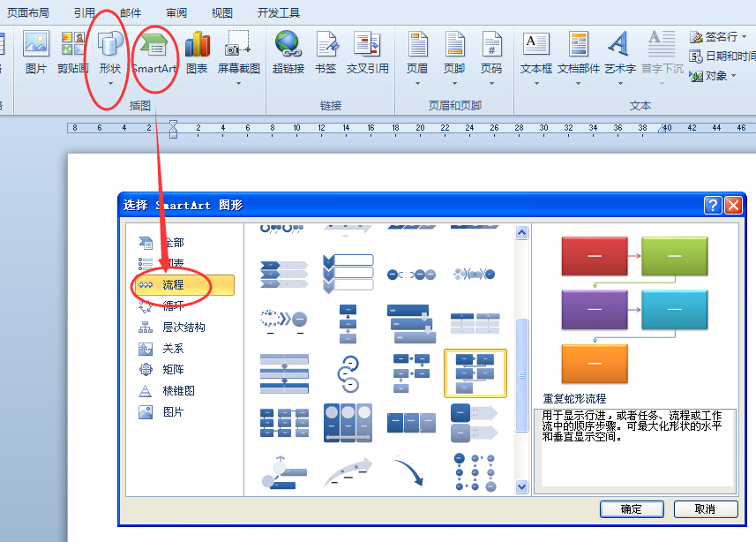Screen dimensions: 756x542
Task: Click the gallery scroll-down arrow
Action: [x=521, y=486]
